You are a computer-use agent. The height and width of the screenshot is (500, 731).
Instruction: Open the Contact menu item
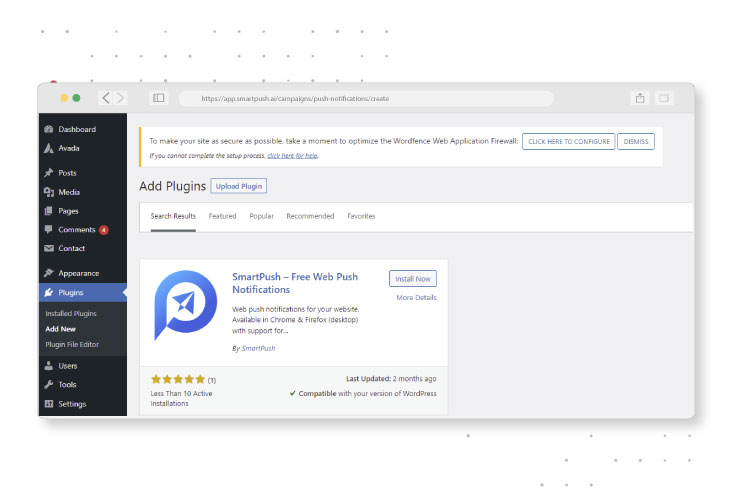click(x=83, y=248)
